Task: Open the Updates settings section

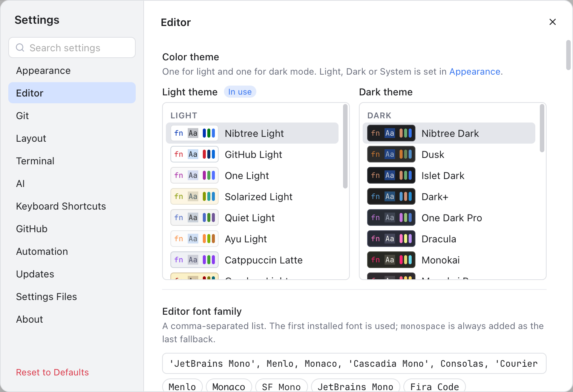Action: tap(72, 274)
